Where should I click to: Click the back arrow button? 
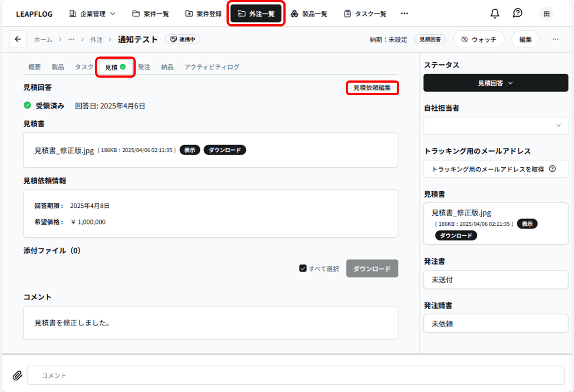[18, 39]
